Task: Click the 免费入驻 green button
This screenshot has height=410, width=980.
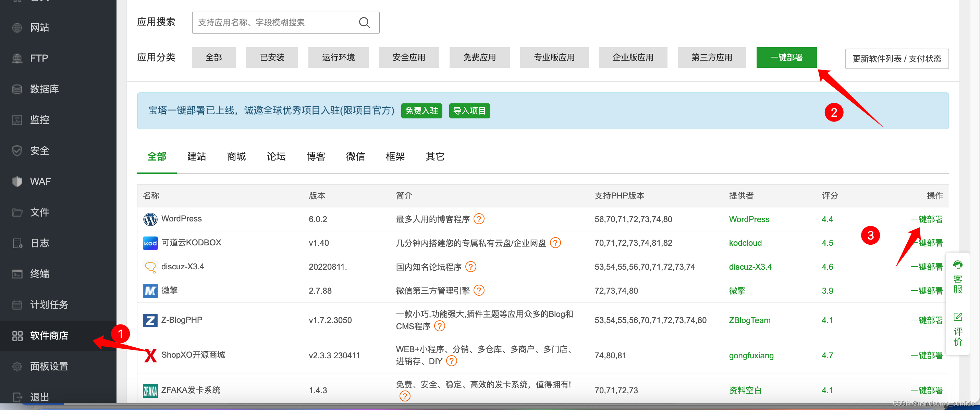Action: pos(421,111)
